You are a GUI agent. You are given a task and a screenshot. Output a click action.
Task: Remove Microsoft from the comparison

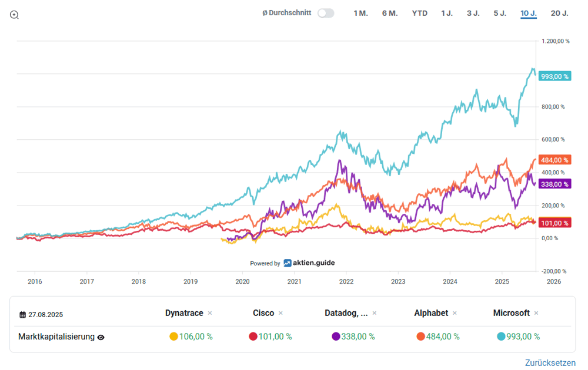pyautogui.click(x=536, y=313)
